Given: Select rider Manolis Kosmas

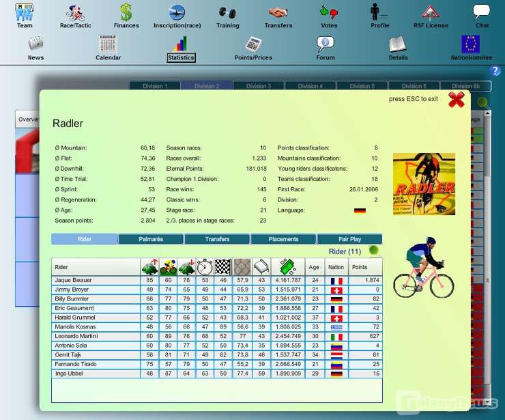Looking at the screenshot, I should pos(217,327).
